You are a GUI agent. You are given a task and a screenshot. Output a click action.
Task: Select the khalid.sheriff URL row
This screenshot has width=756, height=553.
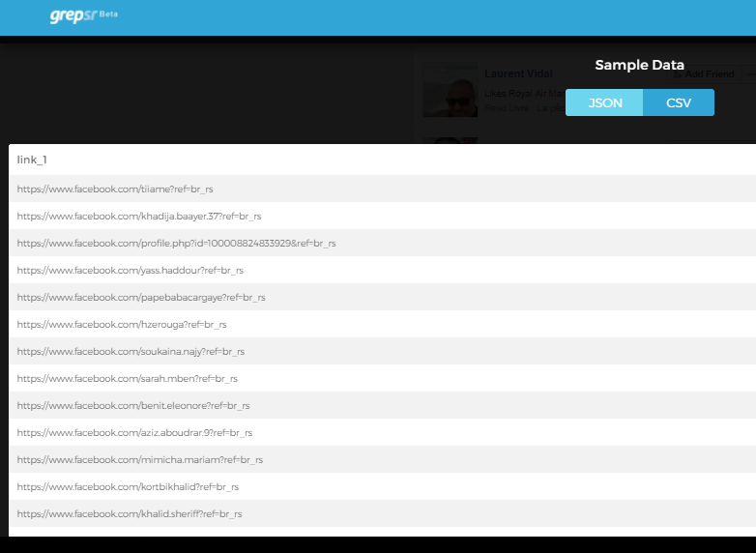pos(382,513)
